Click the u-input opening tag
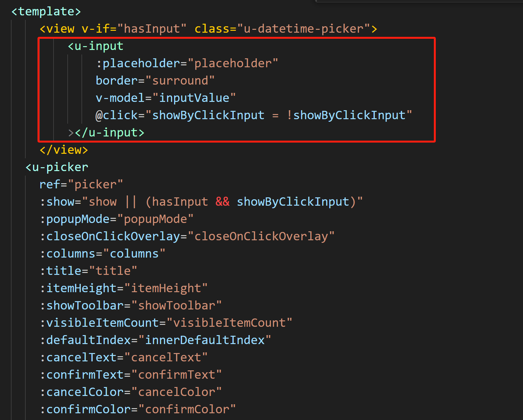523x420 pixels. point(95,45)
